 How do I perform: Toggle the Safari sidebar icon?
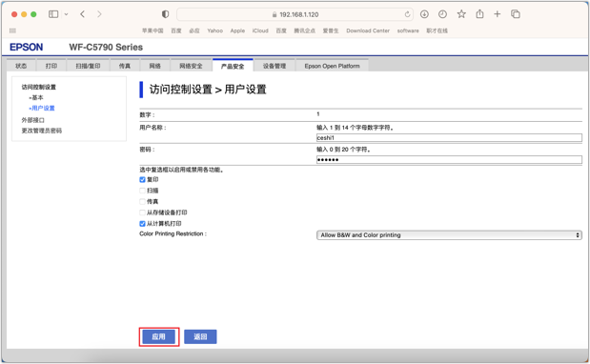coord(53,14)
